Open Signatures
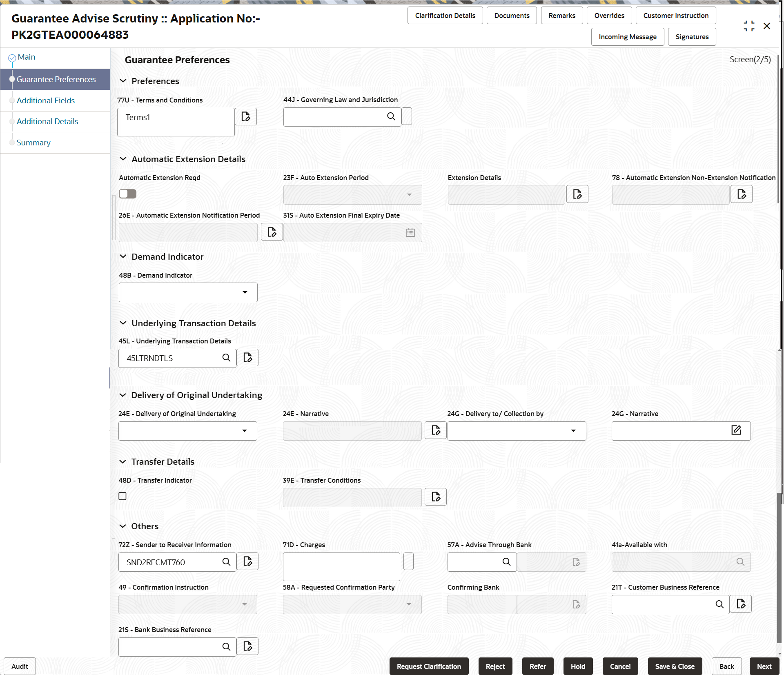 pos(692,37)
